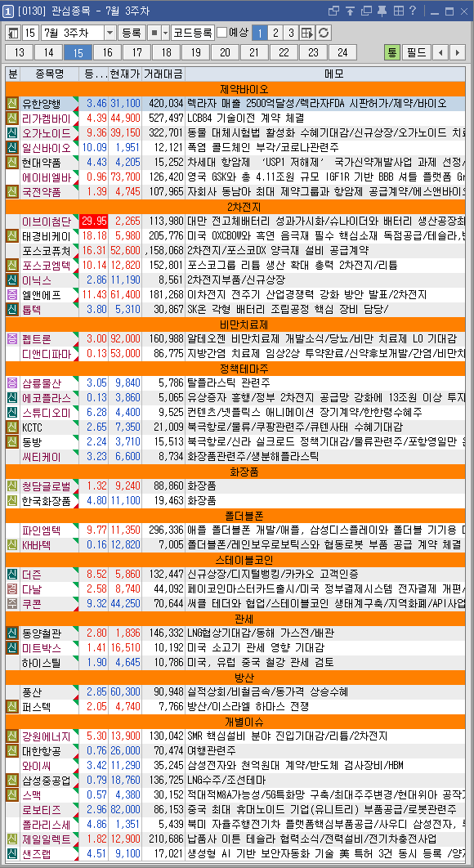Select page 2 toggle button
The image size is (474, 868).
point(275,33)
